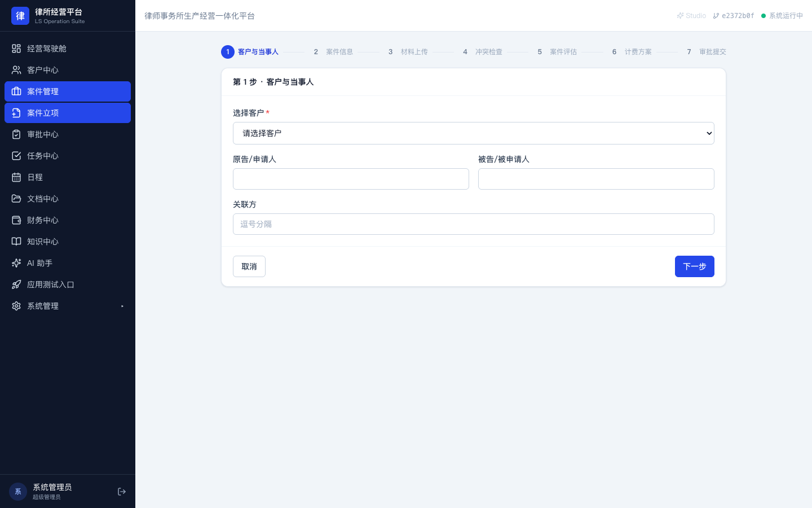Screen dimensions: 812x508
Task: Click the 系统运行中 status indicator
Action: (x=782, y=16)
